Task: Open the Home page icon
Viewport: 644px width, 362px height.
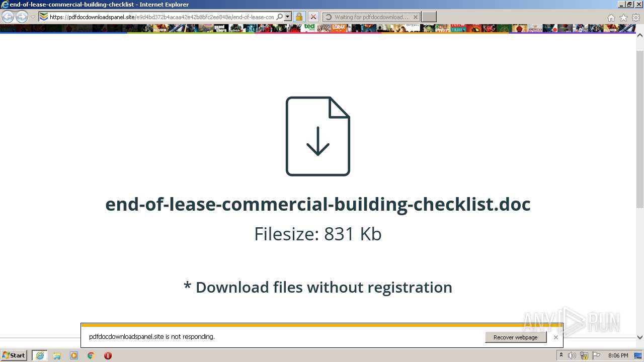Action: click(611, 18)
